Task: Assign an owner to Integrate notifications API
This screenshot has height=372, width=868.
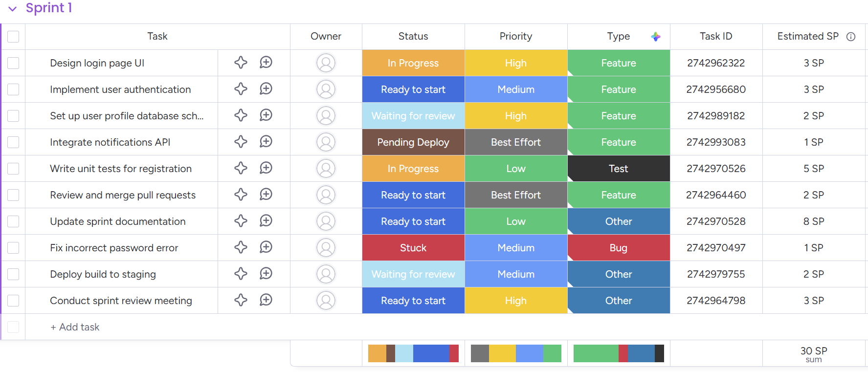Action: point(326,142)
